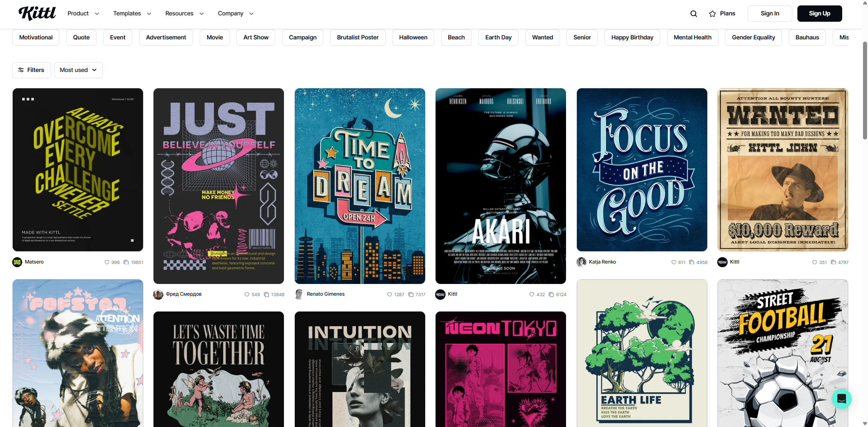Click Matsero's profile avatar

pyautogui.click(x=17, y=262)
